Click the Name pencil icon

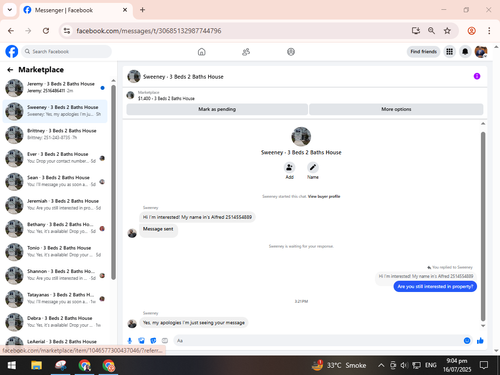click(x=313, y=167)
